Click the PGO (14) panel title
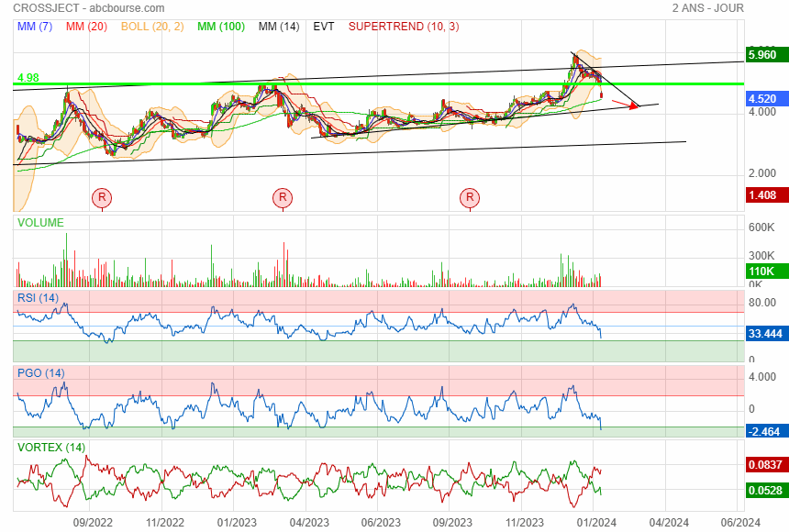 click(40, 373)
